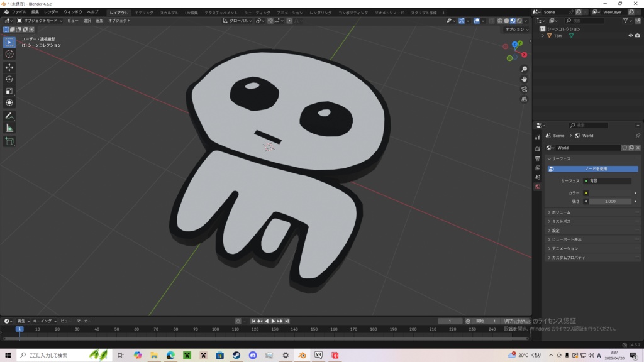Expand the TBH item in the outliner
644x362 pixels.
(543, 36)
